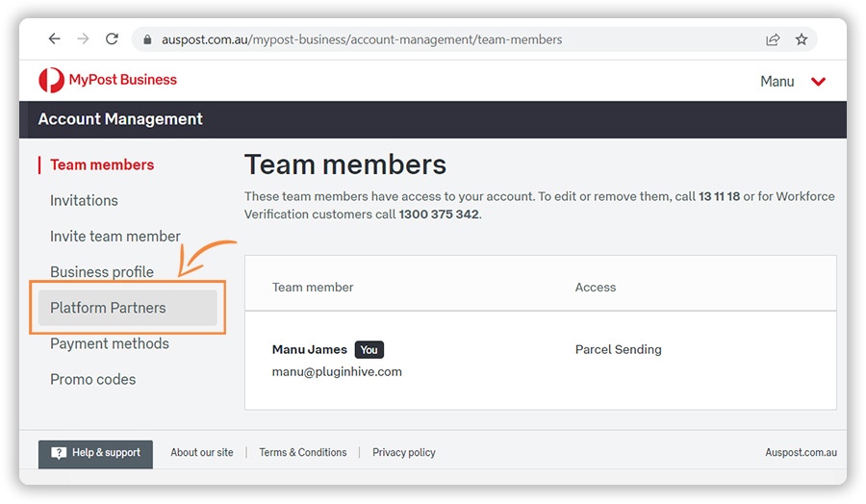Viewport: 866px width, 504px height.
Task: Open About our site footer link
Action: (202, 453)
